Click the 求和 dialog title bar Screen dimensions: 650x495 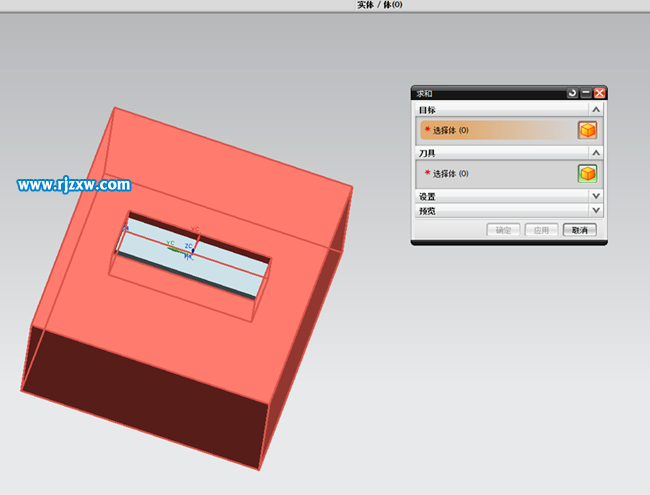coord(480,93)
